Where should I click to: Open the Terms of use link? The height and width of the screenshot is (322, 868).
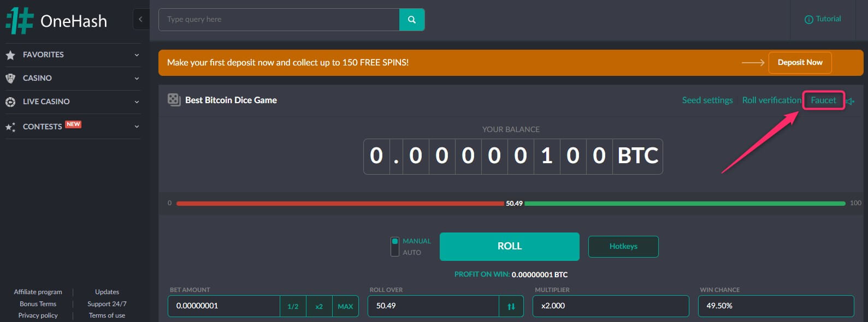click(107, 315)
